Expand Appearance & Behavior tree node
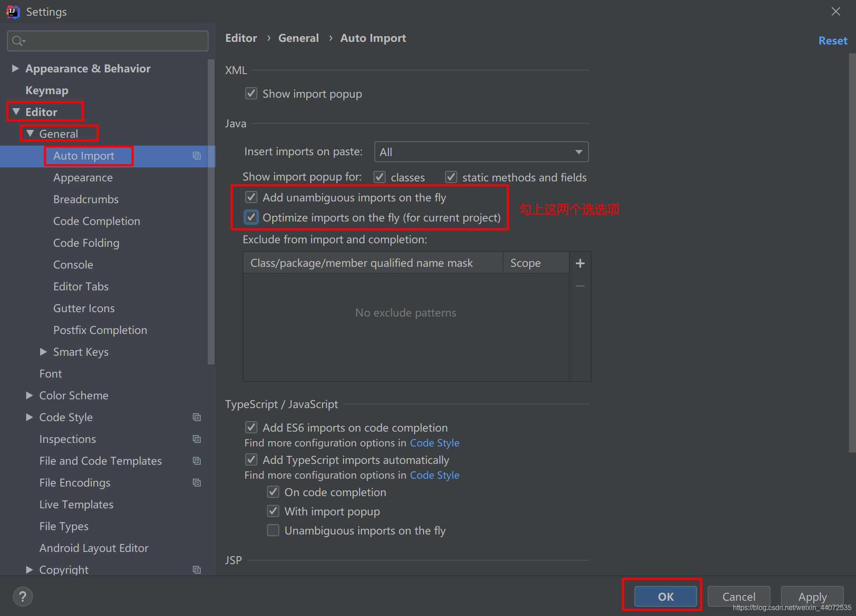This screenshot has width=856, height=616. click(15, 68)
